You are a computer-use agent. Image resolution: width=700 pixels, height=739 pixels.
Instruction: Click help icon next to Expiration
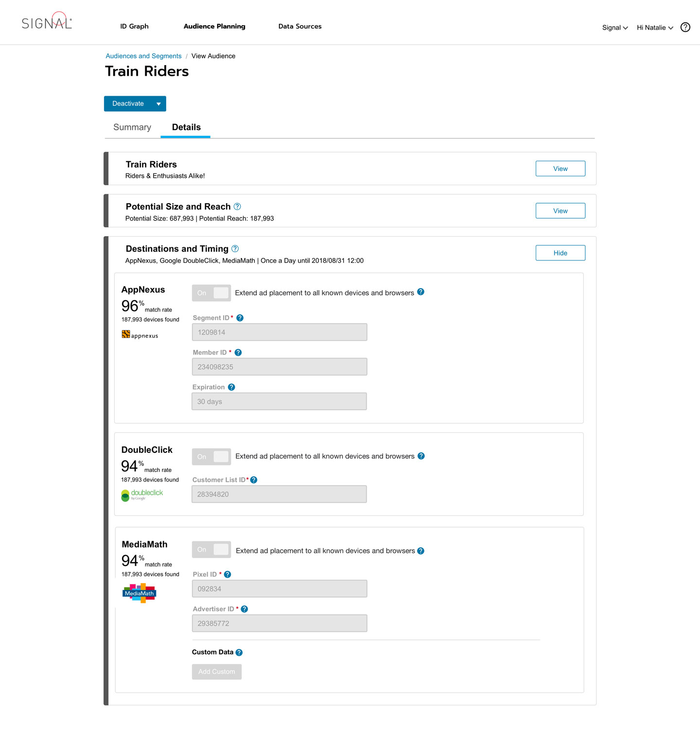pyautogui.click(x=231, y=387)
